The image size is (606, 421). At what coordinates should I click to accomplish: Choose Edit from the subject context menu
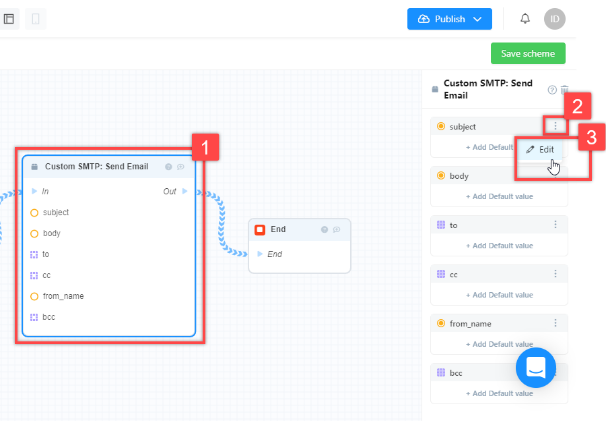(540, 149)
